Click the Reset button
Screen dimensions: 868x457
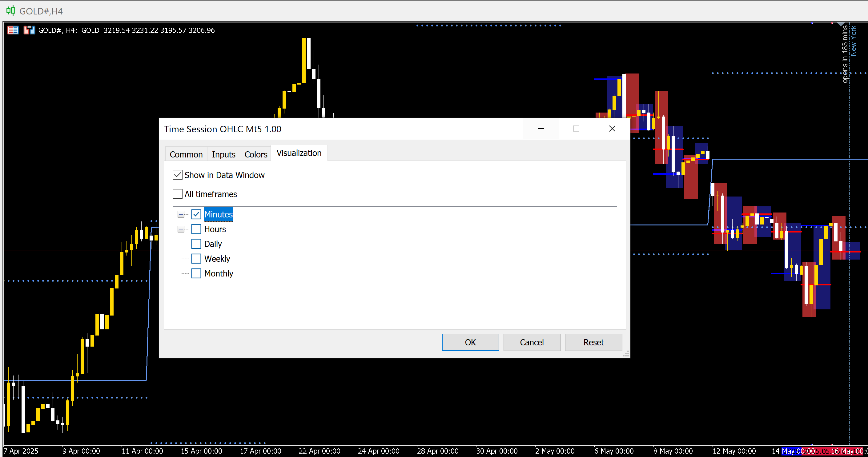(x=593, y=342)
